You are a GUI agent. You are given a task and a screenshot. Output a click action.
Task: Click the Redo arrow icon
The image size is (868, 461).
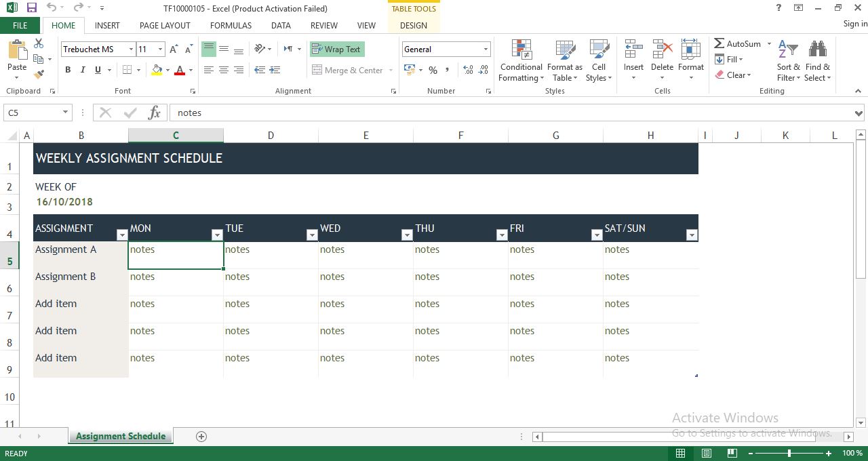click(78, 8)
